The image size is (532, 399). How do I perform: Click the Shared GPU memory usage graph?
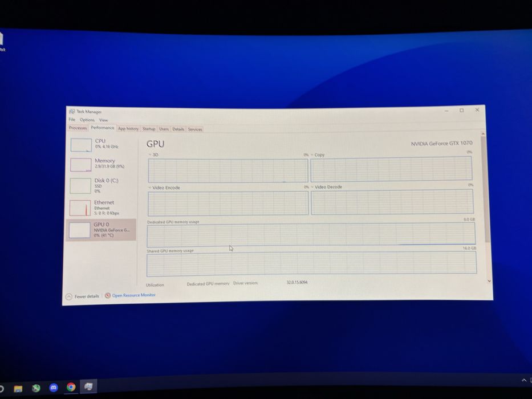point(311,263)
